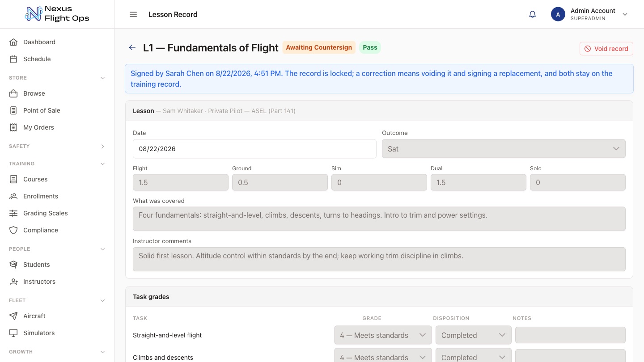Open the notifications bell
Viewport: 644px width, 362px height.
pos(533,14)
